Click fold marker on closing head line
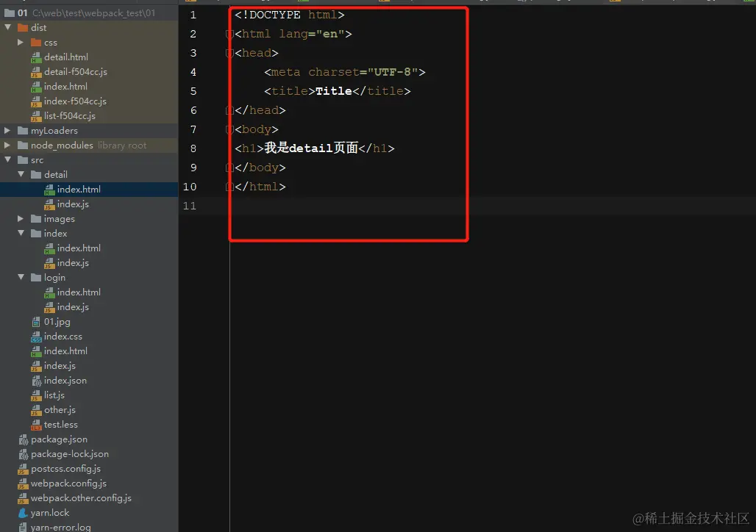The height and width of the screenshot is (532, 756). tap(229, 110)
